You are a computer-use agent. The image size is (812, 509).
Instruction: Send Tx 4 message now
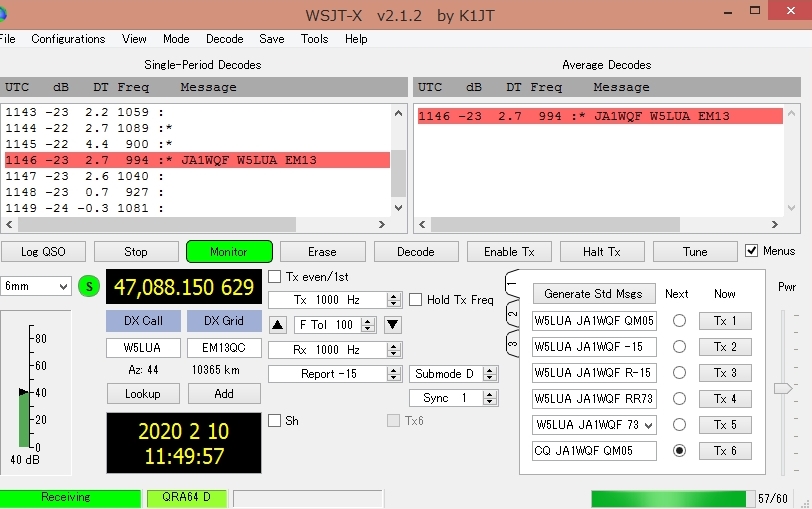point(725,398)
